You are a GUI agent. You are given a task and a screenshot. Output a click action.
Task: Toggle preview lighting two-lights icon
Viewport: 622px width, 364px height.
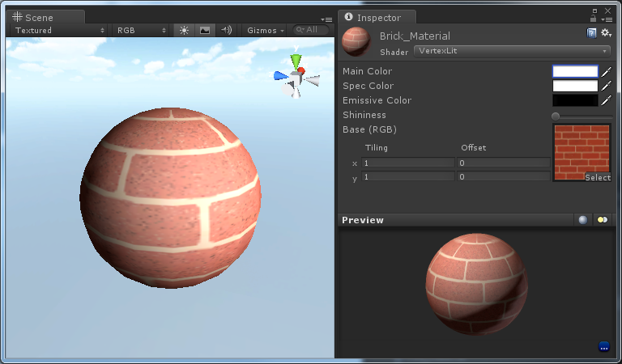[x=603, y=220]
